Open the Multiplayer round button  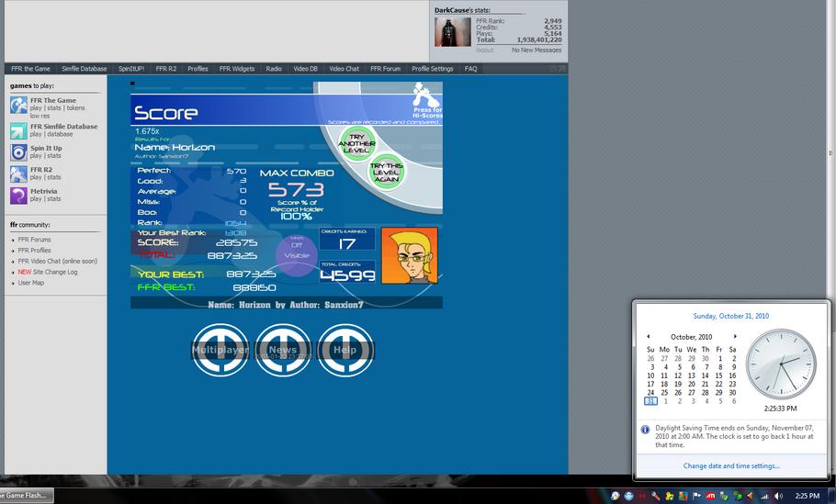pyautogui.click(x=220, y=350)
